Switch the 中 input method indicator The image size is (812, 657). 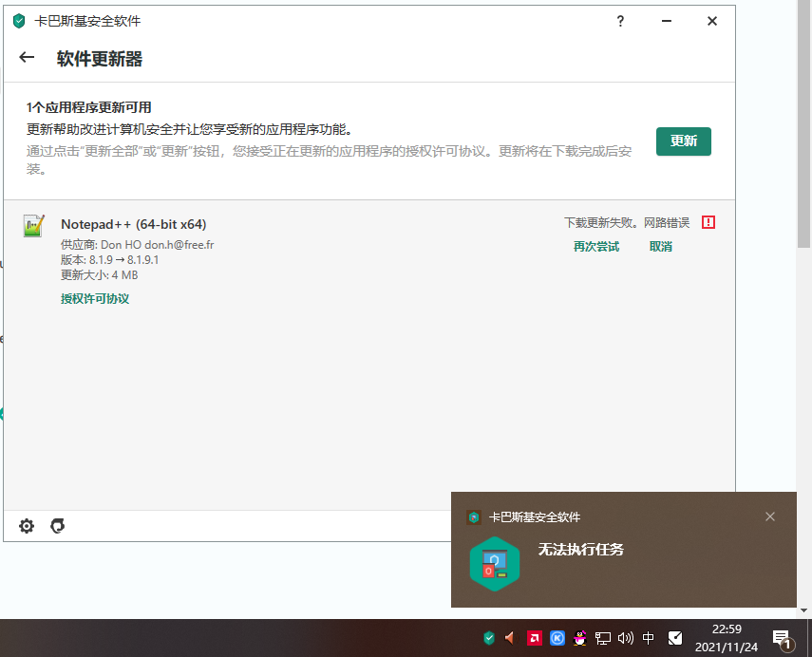649,638
